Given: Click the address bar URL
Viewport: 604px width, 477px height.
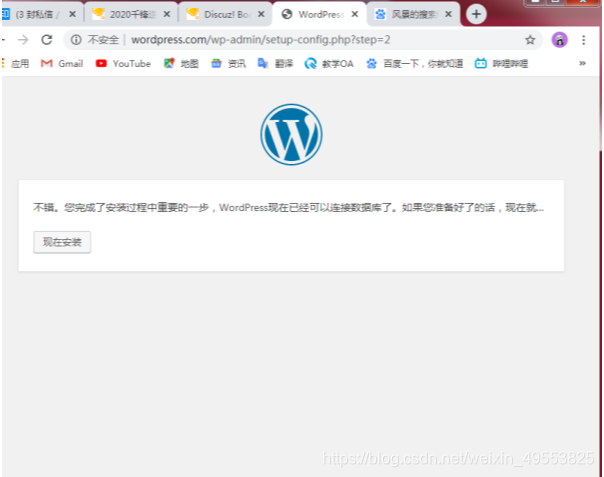Looking at the screenshot, I should coord(260,40).
